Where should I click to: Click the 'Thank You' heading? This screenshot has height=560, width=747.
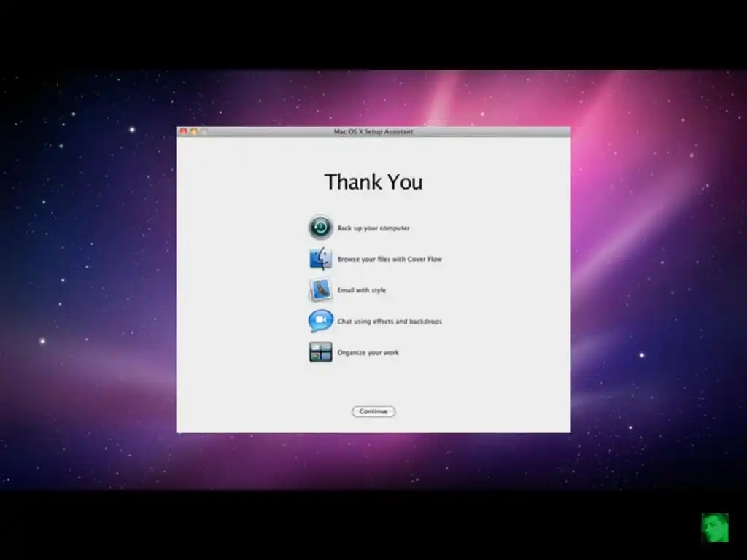click(373, 182)
